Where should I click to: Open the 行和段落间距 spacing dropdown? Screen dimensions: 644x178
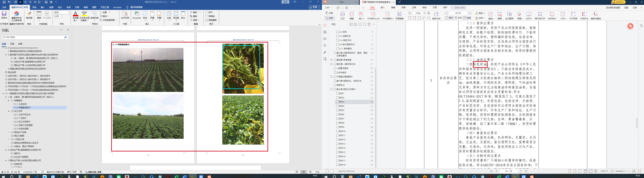point(116,20)
